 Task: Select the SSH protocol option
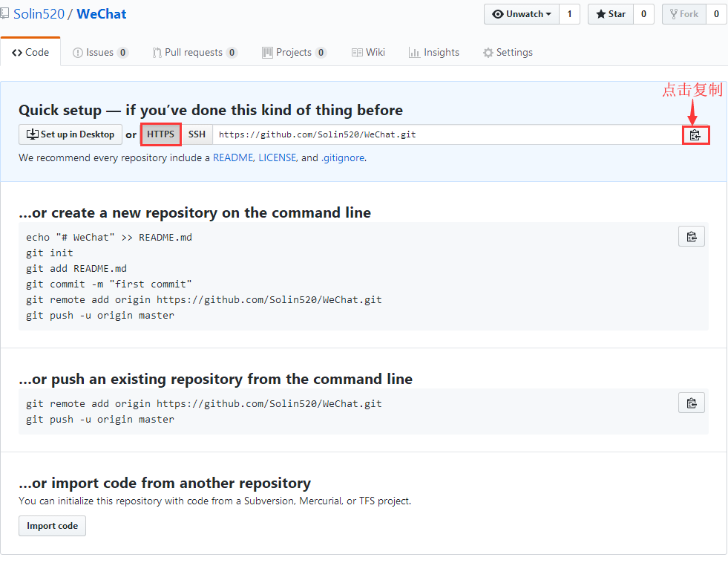197,134
